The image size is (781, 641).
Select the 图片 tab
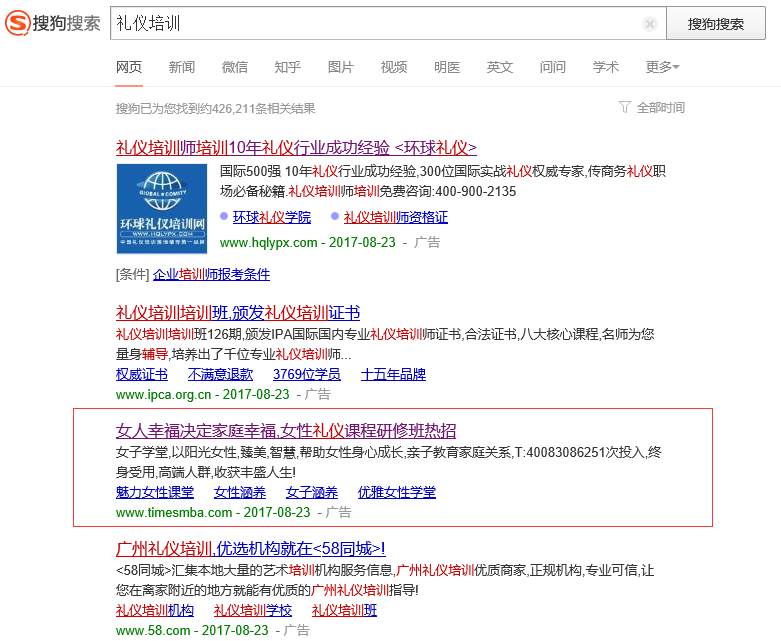click(341, 67)
